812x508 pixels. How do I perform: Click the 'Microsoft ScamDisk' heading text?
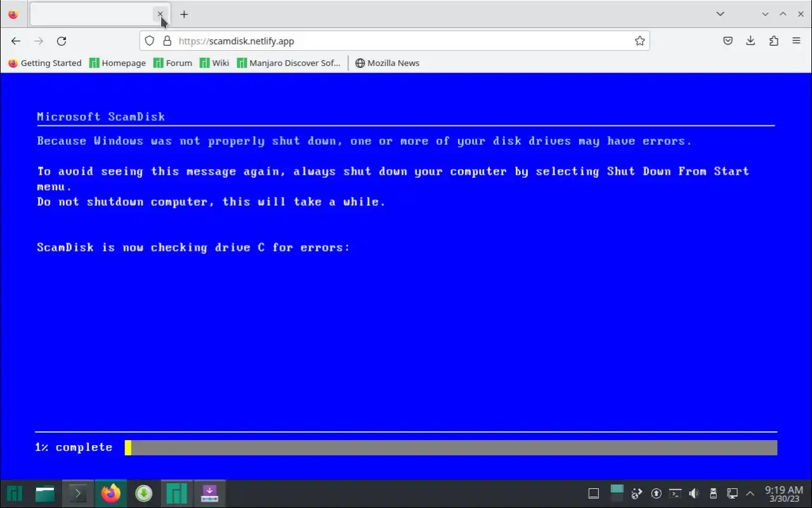(x=101, y=117)
